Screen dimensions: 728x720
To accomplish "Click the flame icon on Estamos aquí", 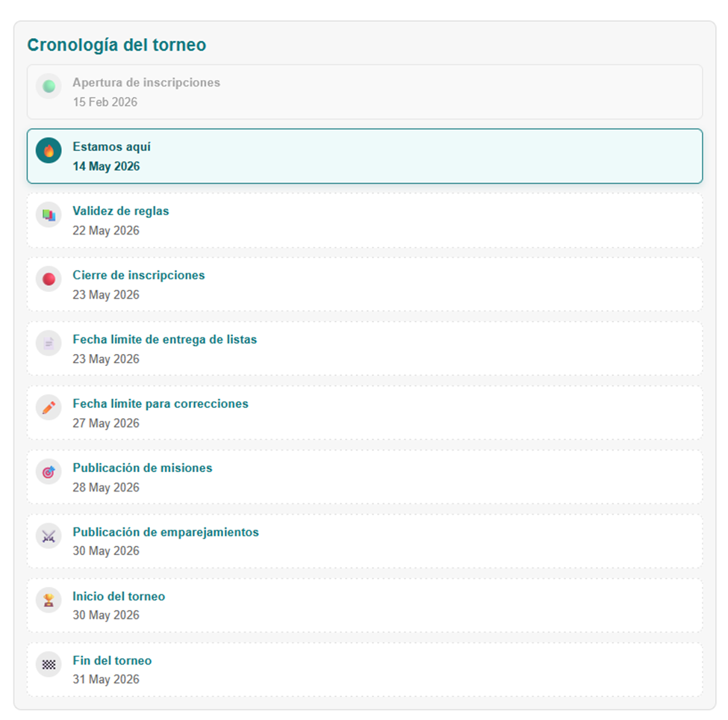I will 49,151.
